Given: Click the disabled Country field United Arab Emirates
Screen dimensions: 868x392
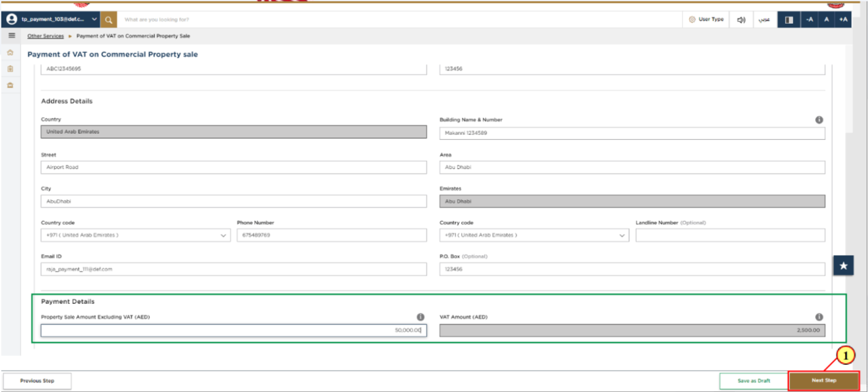Looking at the screenshot, I should pos(234,132).
